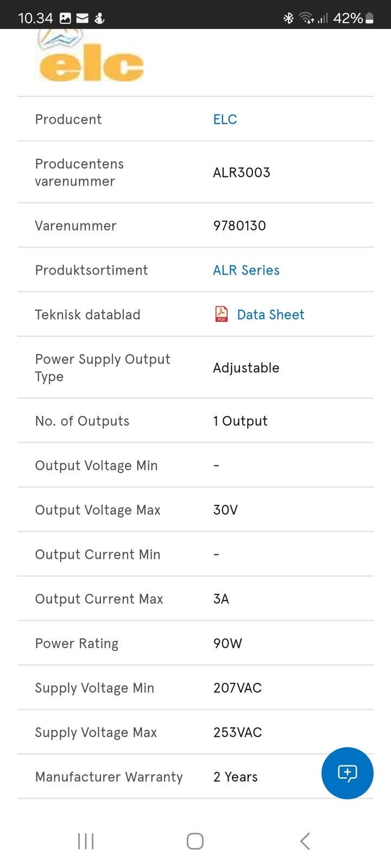The height and width of the screenshot is (868, 391).
Task: Open the ELC manufacturer link
Action: (225, 119)
